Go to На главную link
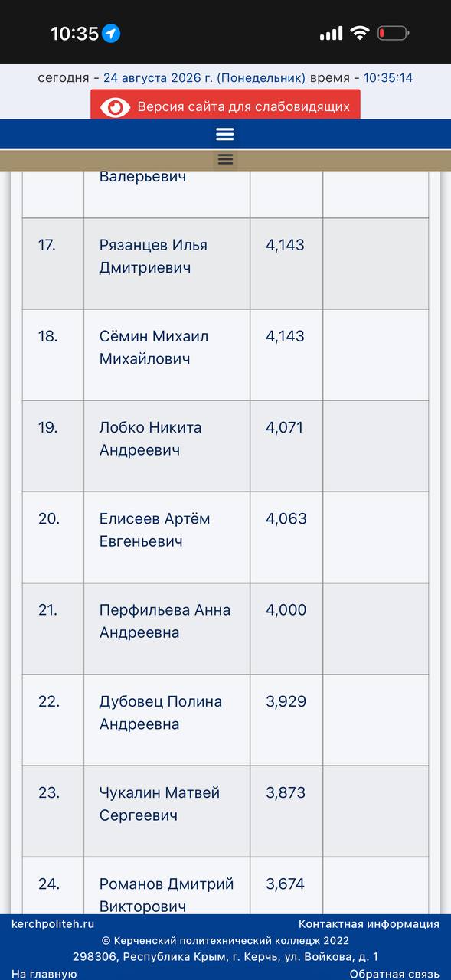This screenshot has width=451, height=980. 44,973
